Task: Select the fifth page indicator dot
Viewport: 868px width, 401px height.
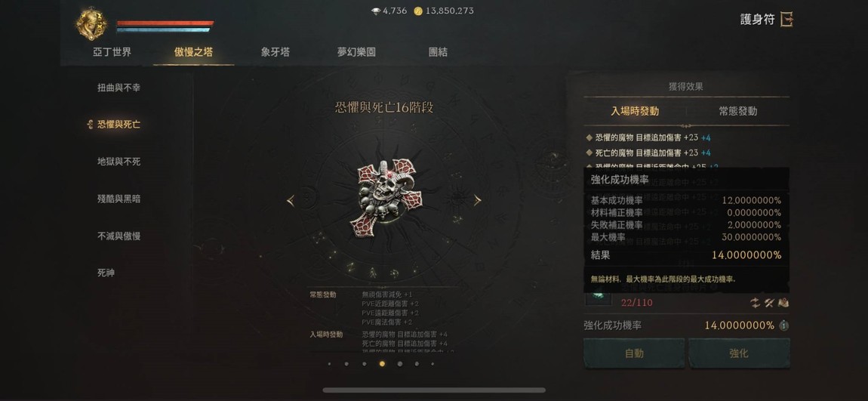Action: click(x=400, y=364)
